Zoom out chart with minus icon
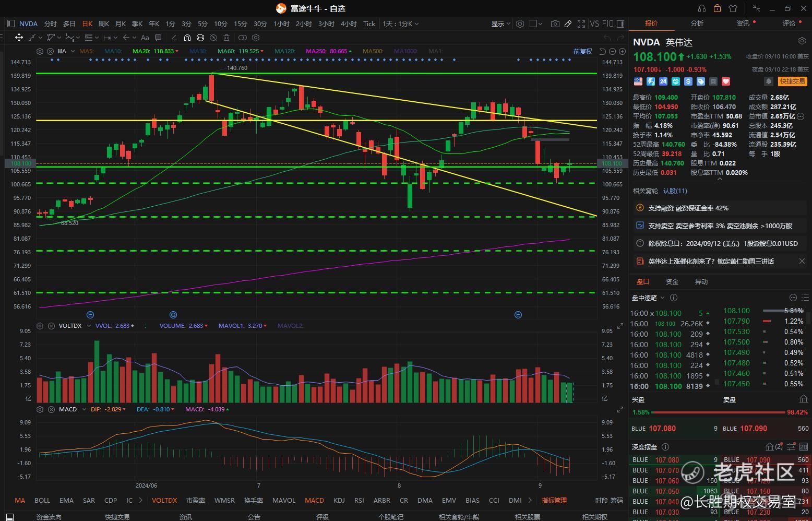Screen dimensions: 812x521 coord(613,51)
